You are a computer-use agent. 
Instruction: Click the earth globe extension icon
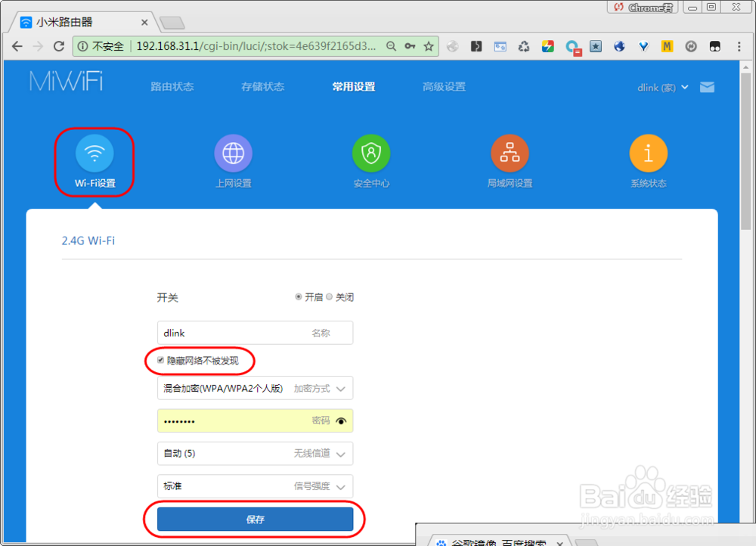point(619,46)
